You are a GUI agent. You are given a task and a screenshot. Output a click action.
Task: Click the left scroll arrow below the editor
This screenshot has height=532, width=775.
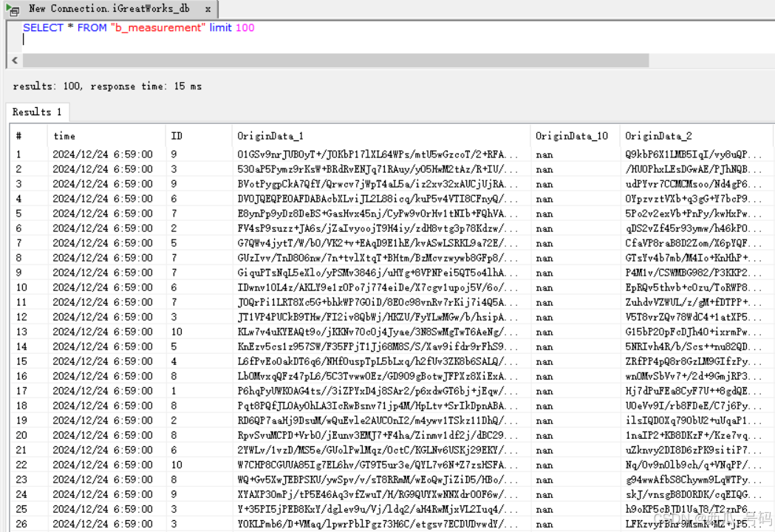(13, 60)
